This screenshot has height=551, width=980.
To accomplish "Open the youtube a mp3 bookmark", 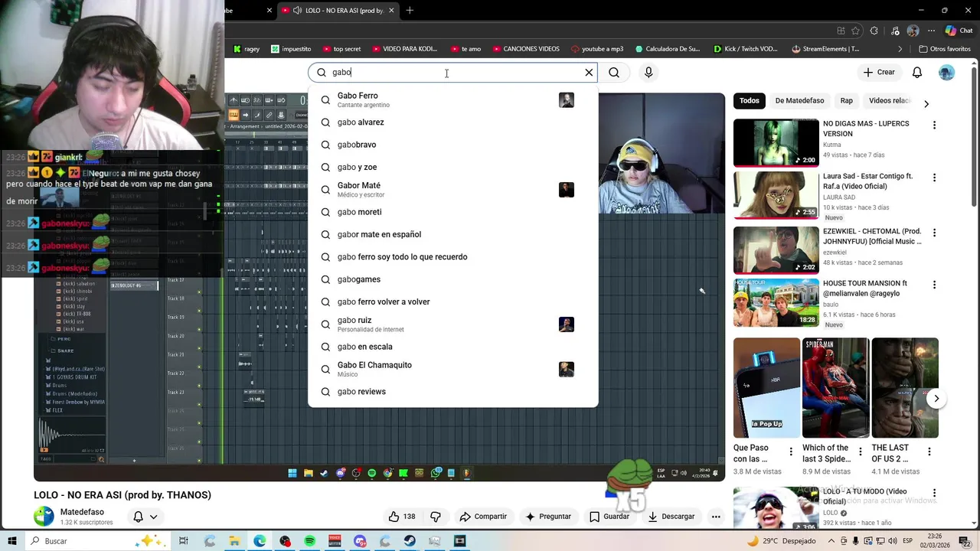I will click(x=597, y=49).
